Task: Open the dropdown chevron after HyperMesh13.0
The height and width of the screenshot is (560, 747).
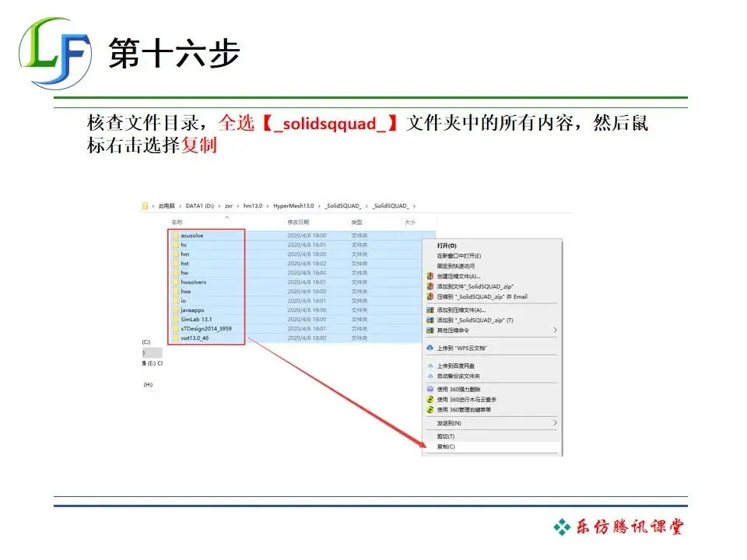Action: tap(319, 206)
